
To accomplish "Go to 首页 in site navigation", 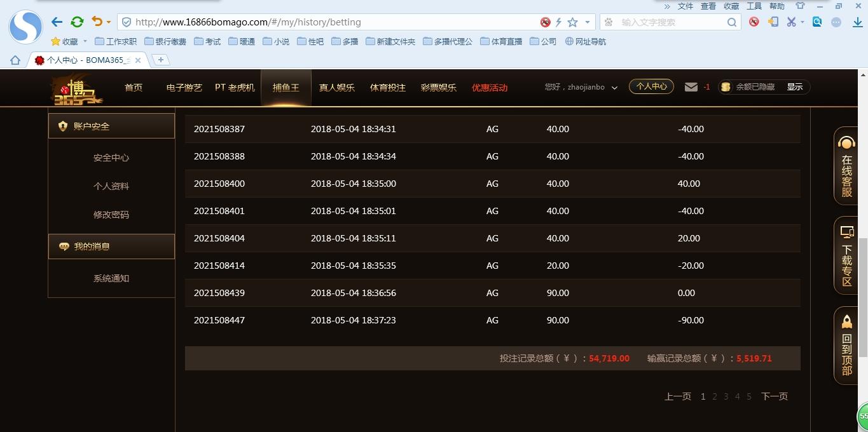I will pyautogui.click(x=134, y=88).
